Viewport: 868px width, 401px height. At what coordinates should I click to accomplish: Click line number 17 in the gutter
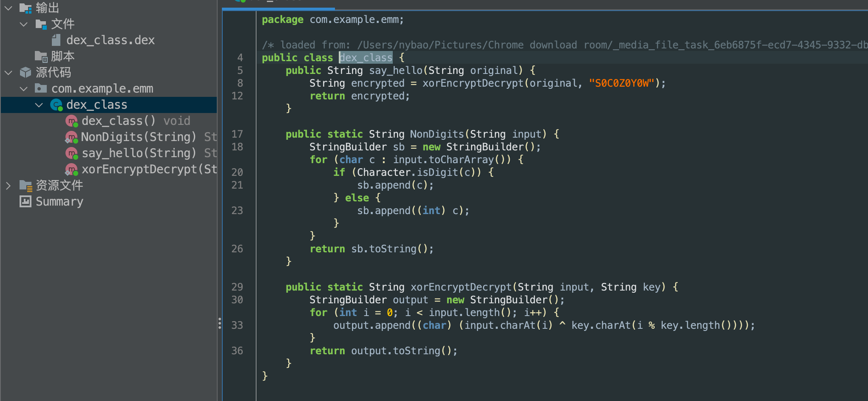(x=237, y=134)
